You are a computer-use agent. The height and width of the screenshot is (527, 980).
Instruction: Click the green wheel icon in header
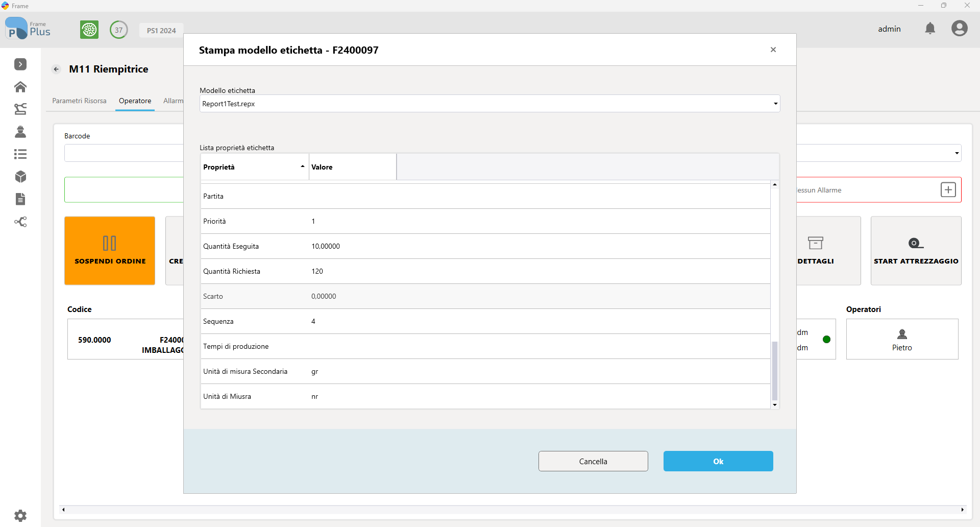pyautogui.click(x=89, y=30)
